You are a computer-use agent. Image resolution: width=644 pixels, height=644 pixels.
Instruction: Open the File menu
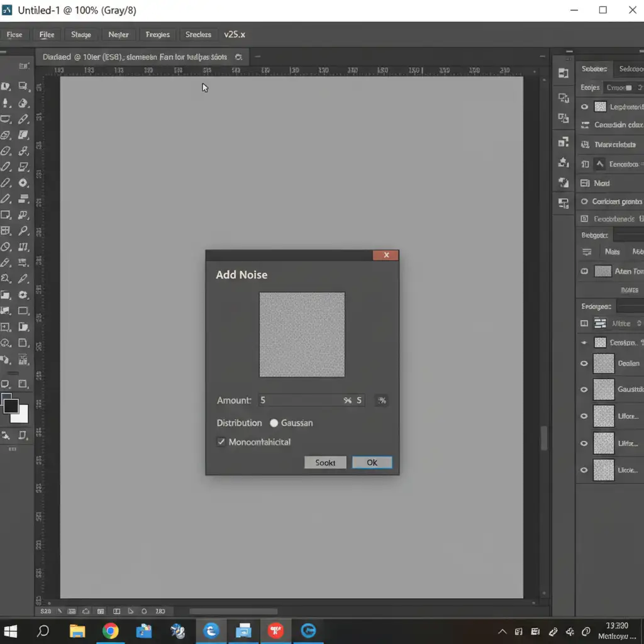click(x=47, y=35)
